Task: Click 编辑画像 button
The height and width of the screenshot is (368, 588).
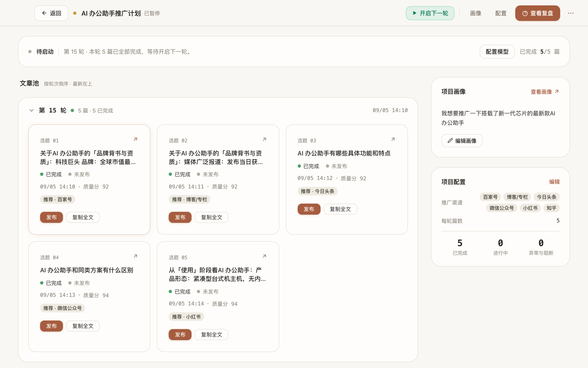Action: [462, 141]
